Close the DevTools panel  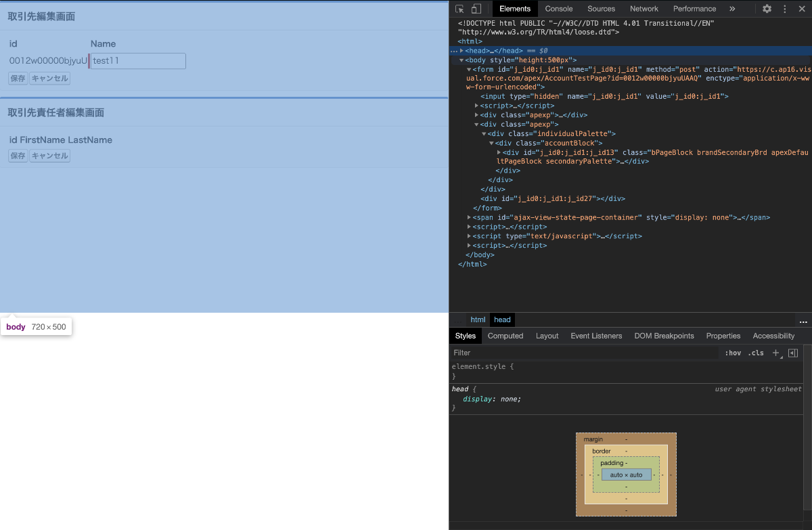pos(802,9)
